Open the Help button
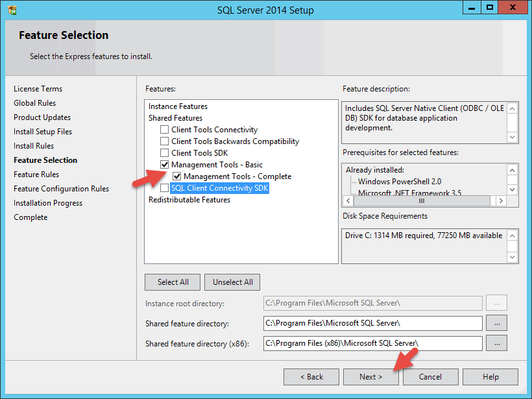The height and width of the screenshot is (399, 532). 490,376
